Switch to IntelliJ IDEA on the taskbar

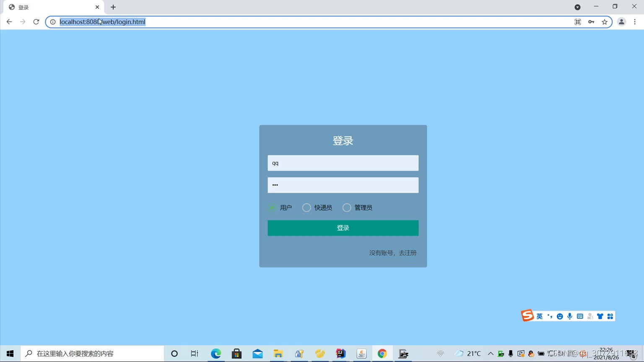click(340, 354)
